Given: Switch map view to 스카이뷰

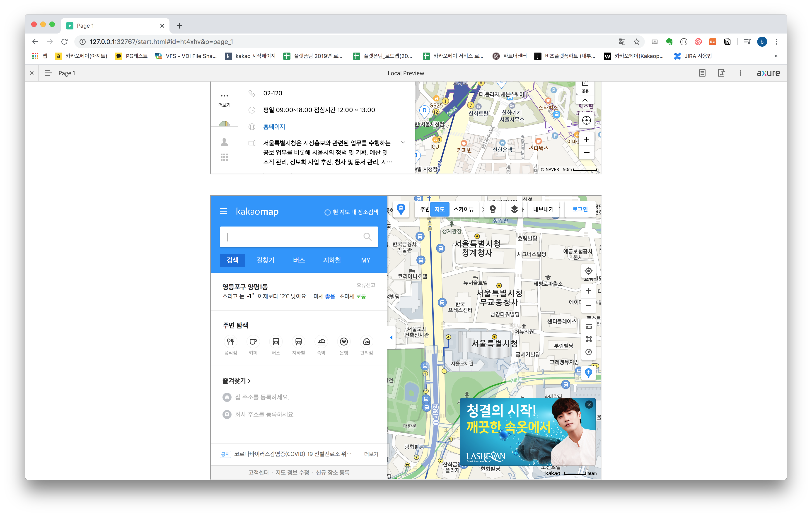Looking at the screenshot, I should pos(463,209).
